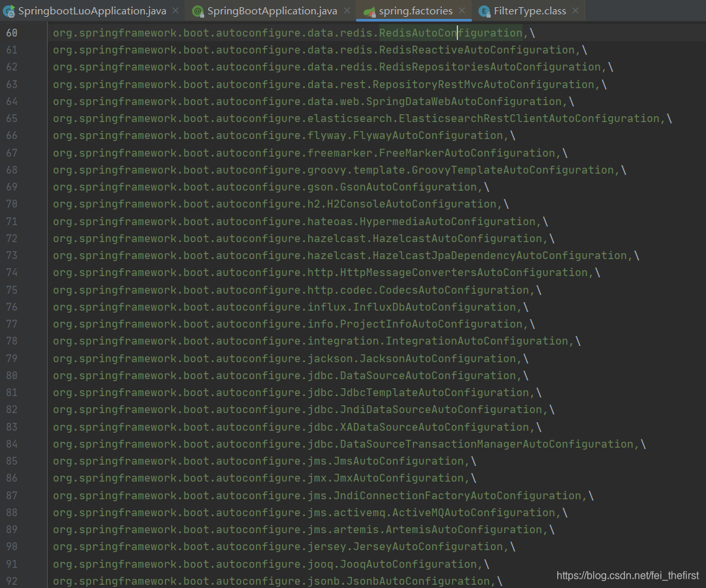Click RedisReactiveAutoConfiguration entry
The width and height of the screenshot is (706, 588).
477,50
